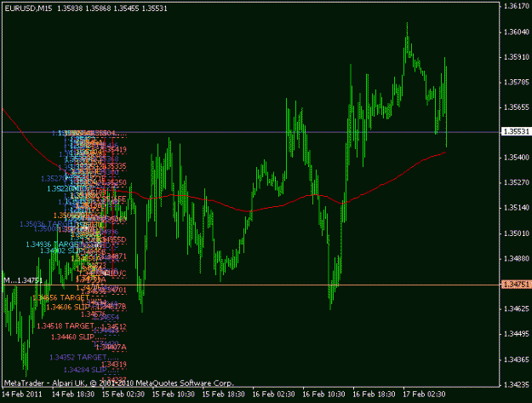Click the 1.35250 pivot level label
This screenshot has width=532, height=403.
click(x=115, y=182)
